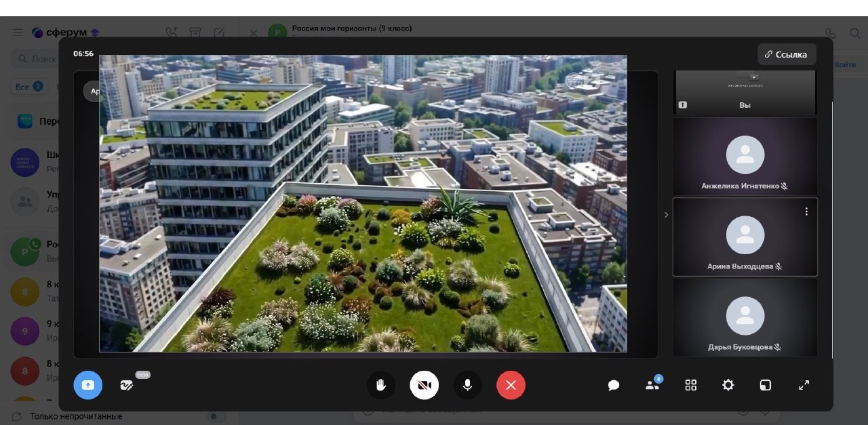Open call settings gear
Screen dimensions: 868x425
(x=728, y=385)
